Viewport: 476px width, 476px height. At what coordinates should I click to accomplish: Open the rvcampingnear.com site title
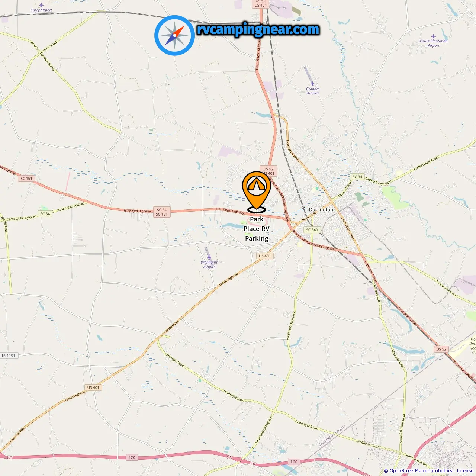tap(258, 29)
